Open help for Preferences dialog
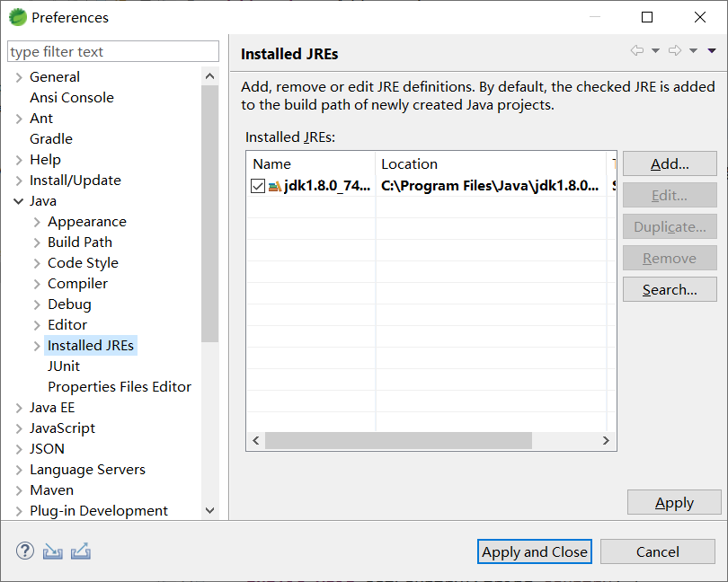728x582 pixels. click(23, 551)
